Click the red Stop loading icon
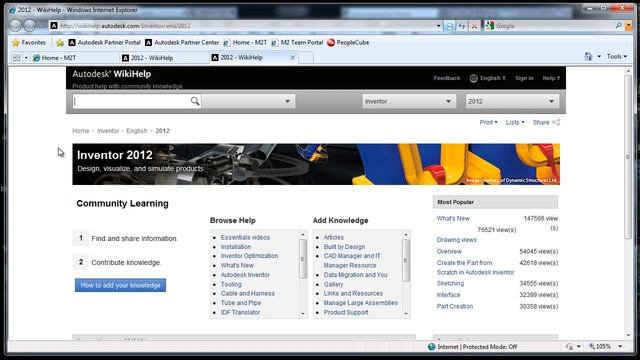 [x=474, y=26]
